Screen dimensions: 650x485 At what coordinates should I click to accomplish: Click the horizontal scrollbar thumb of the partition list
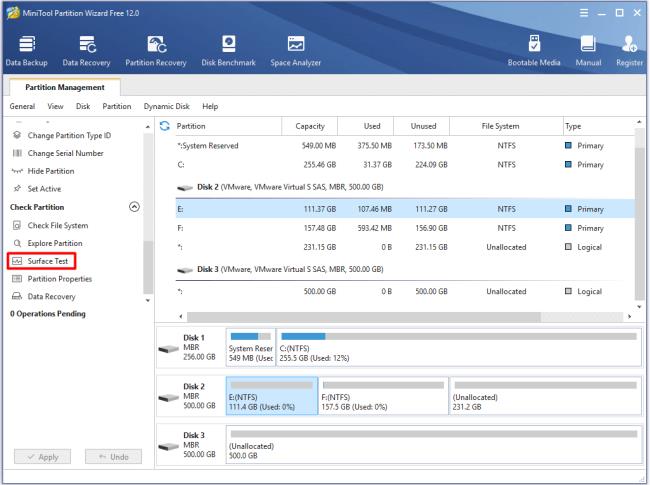pyautogui.click(x=364, y=317)
